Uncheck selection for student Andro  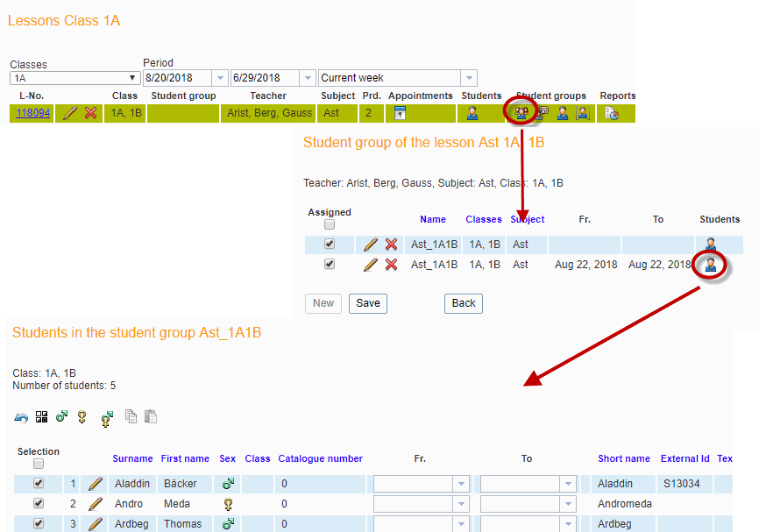tap(39, 503)
